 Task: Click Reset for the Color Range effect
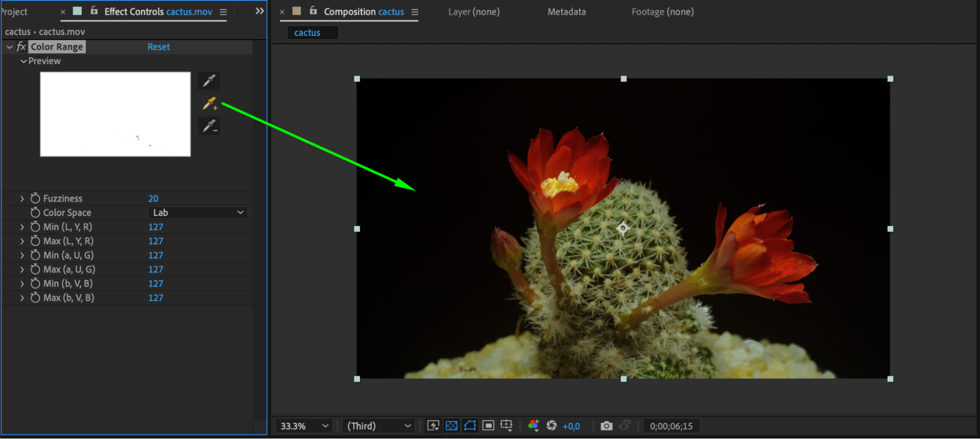[158, 47]
